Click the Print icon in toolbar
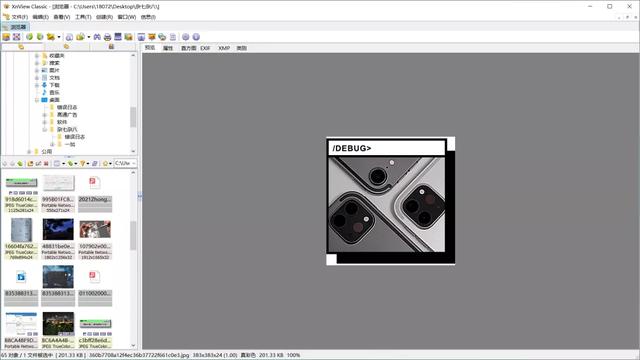The image size is (640, 360). coord(107,37)
